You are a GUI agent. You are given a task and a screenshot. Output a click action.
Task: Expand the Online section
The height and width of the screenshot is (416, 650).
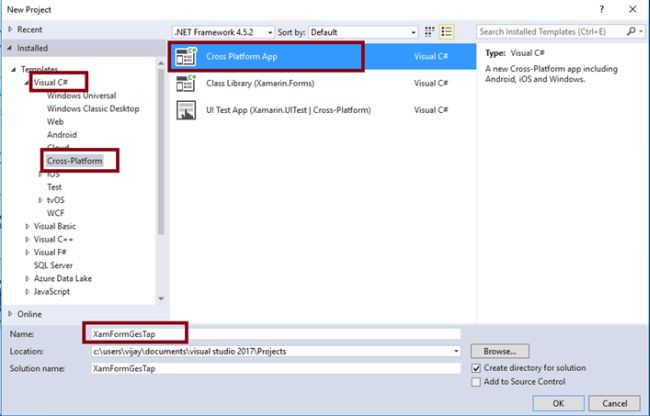pos(10,314)
